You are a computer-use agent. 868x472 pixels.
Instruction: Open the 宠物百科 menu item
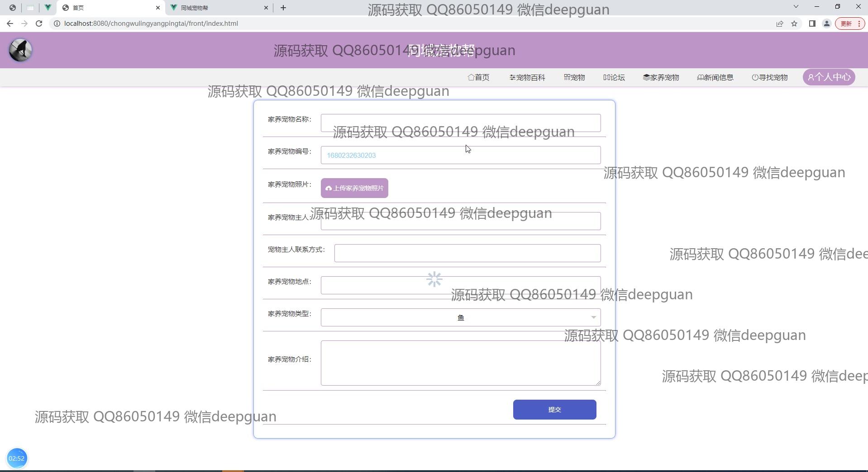[527, 77]
